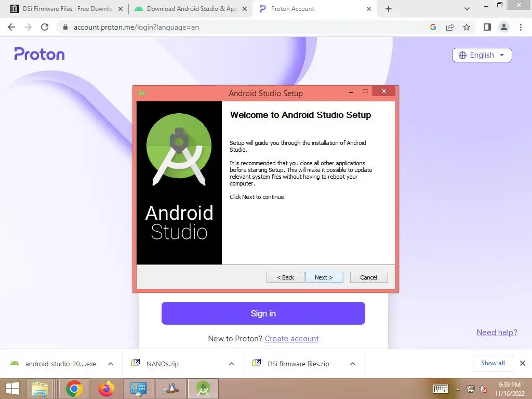
Task: Click the muted volume tray icon
Action: pos(483,389)
